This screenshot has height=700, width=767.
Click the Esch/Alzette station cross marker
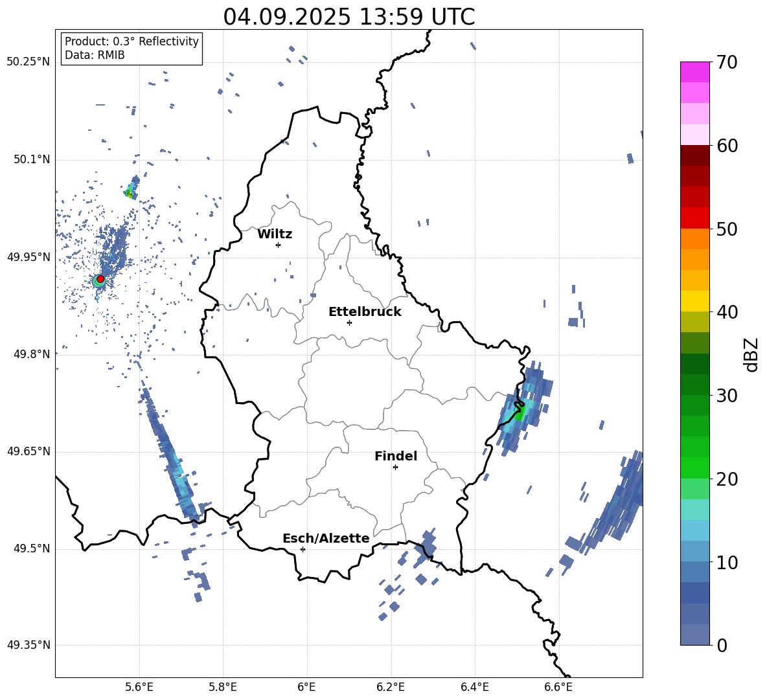[x=303, y=549]
